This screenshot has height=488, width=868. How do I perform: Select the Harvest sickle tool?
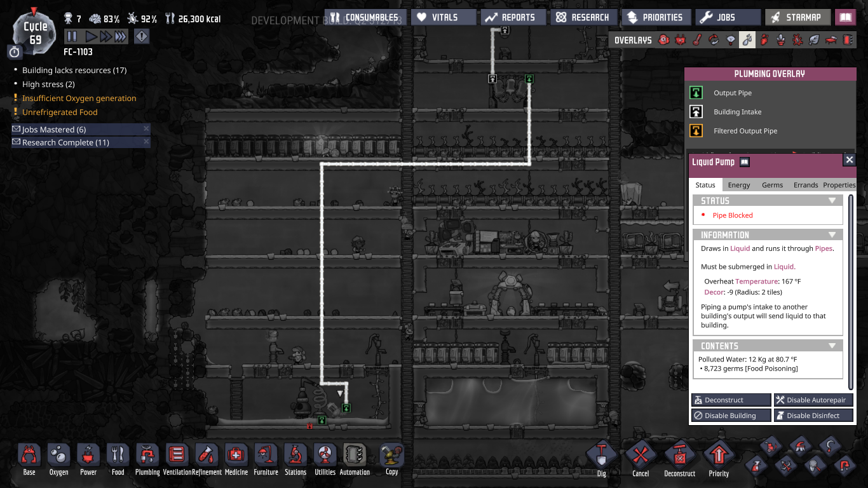click(x=831, y=447)
